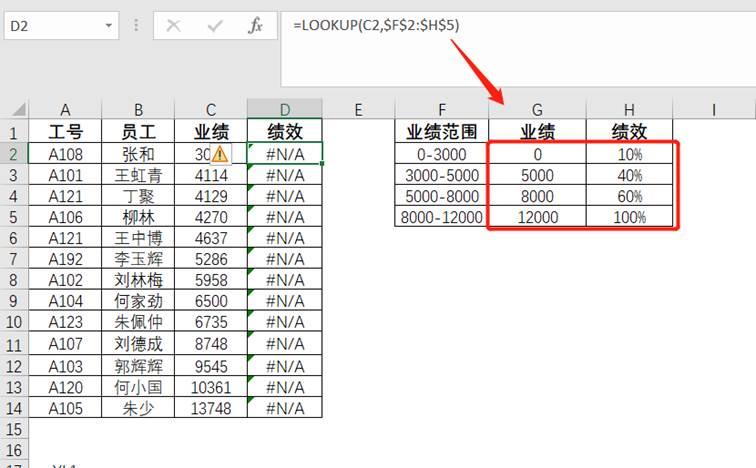Screen dimensions: 756x468
Task: Click cell with value 5958
Action: click(x=211, y=280)
